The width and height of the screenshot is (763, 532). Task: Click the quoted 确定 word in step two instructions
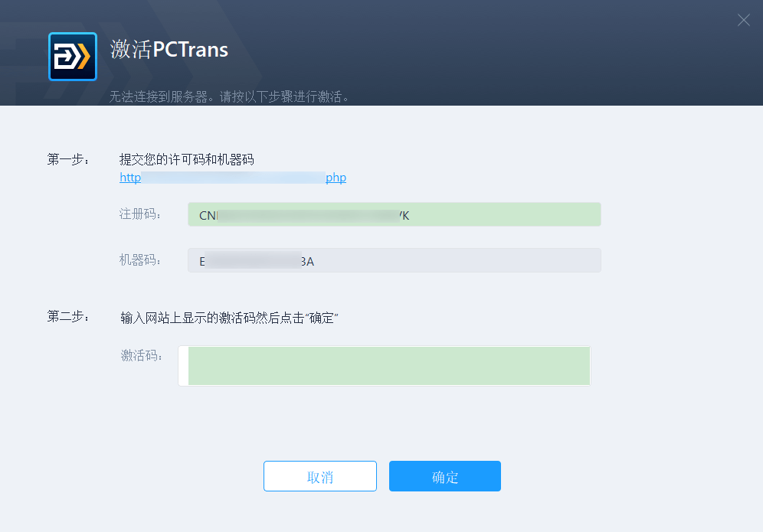tap(322, 318)
